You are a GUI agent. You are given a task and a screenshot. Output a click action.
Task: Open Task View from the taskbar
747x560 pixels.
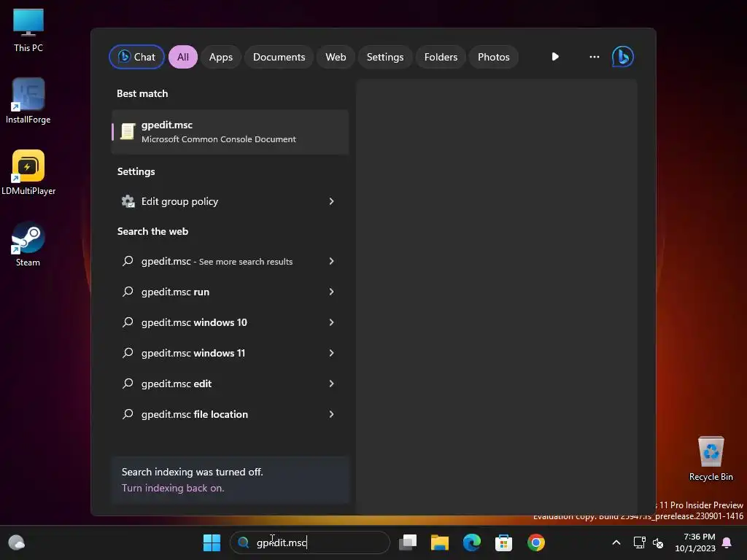pyautogui.click(x=408, y=542)
